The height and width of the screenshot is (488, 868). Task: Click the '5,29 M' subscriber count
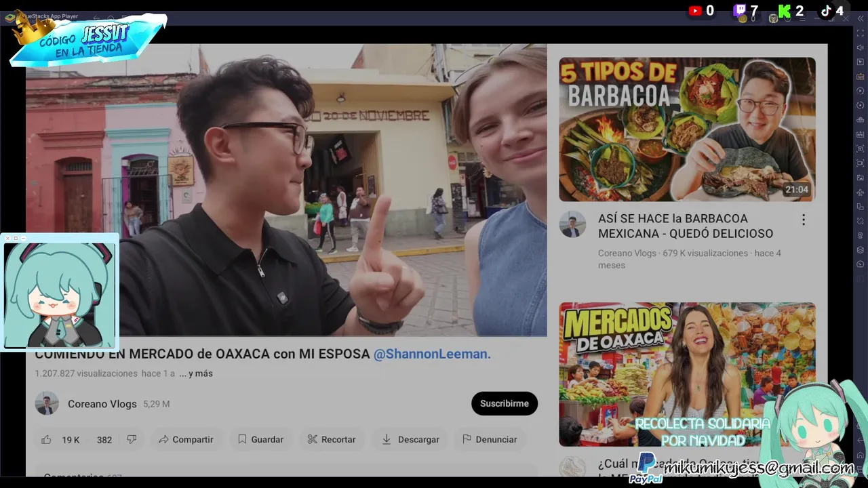coord(156,404)
